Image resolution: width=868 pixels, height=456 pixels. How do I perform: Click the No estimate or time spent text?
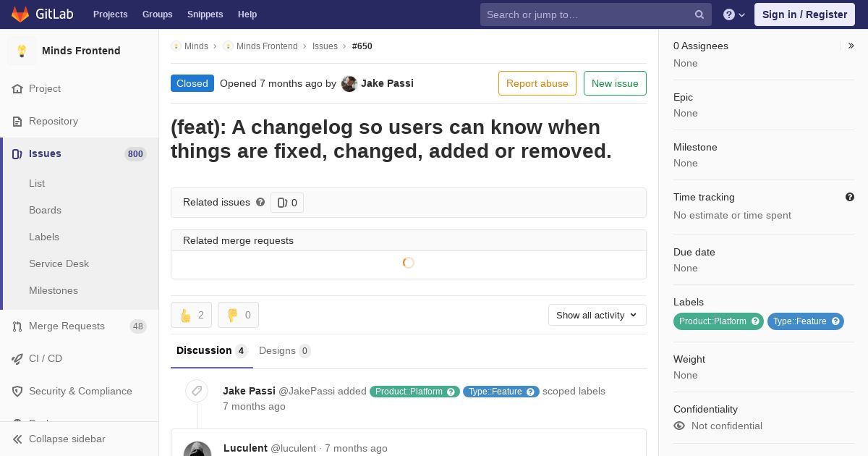pos(732,215)
